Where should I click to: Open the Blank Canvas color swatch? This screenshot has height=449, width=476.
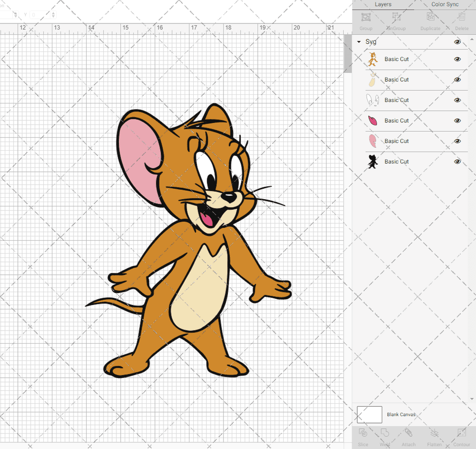click(x=369, y=414)
